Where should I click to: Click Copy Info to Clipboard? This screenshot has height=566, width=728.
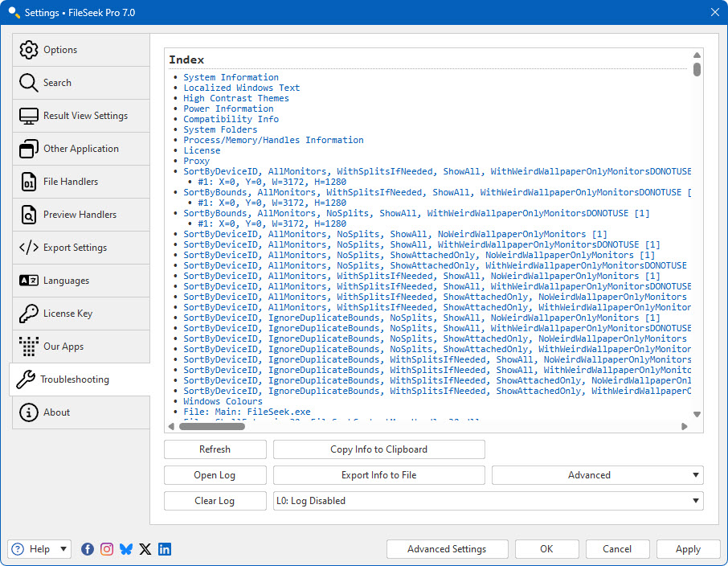(378, 449)
